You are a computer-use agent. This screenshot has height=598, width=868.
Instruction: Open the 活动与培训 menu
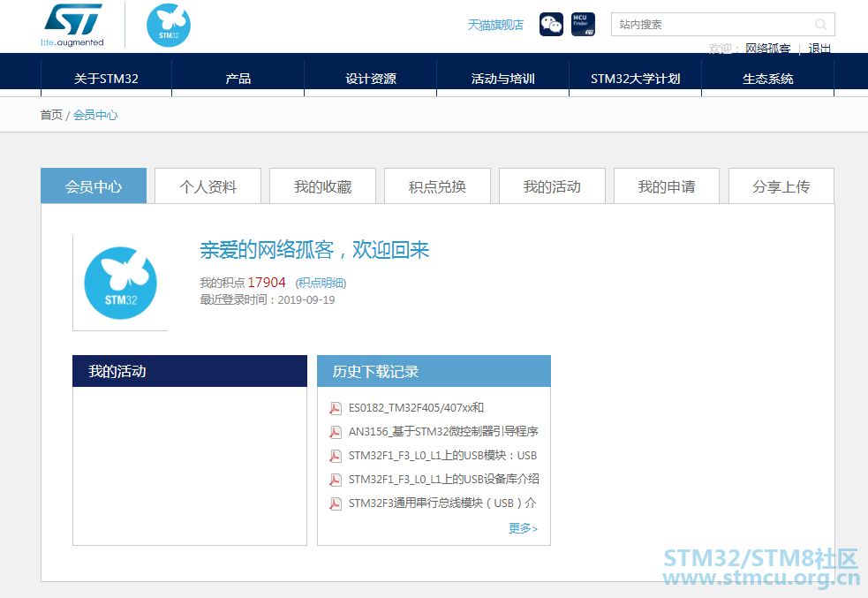(502, 79)
